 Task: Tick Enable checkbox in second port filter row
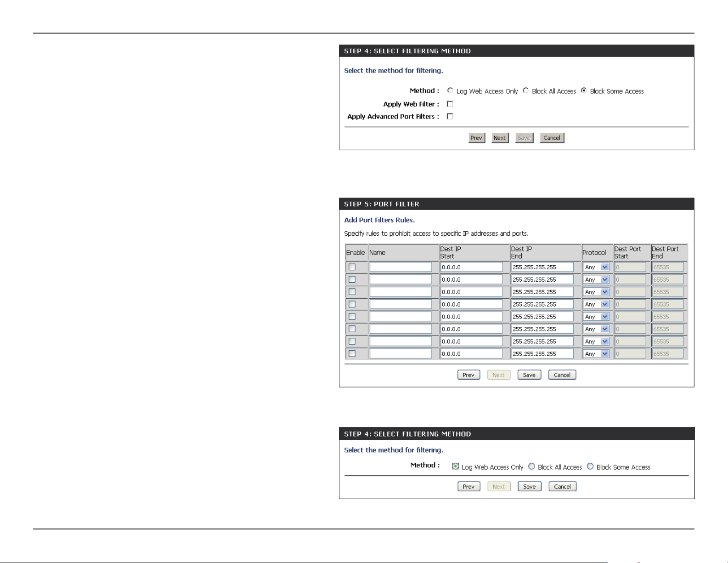coord(352,279)
